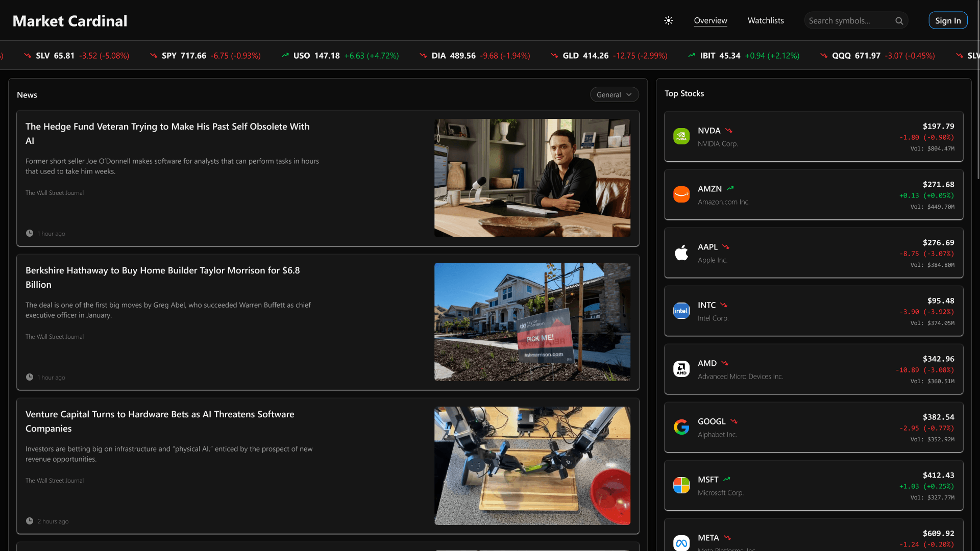Screen dimensions: 980x551
Task: Click the Amazon logo icon
Action: [x=681, y=194]
